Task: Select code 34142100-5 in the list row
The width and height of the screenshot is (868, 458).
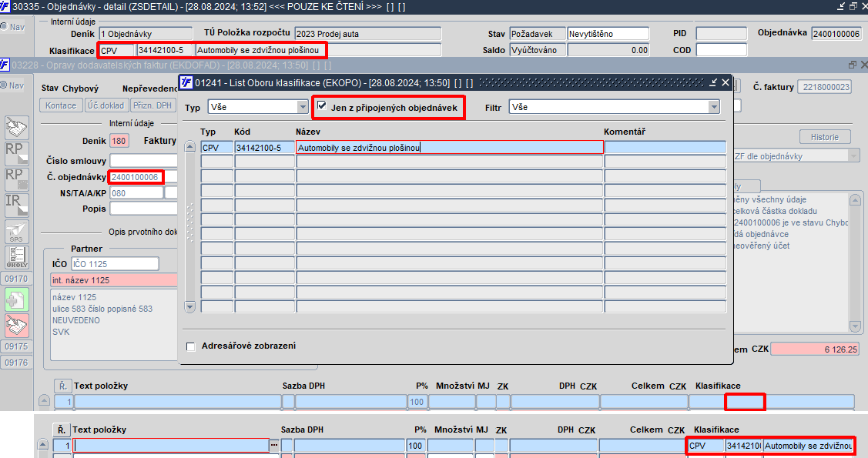Action: pos(265,147)
